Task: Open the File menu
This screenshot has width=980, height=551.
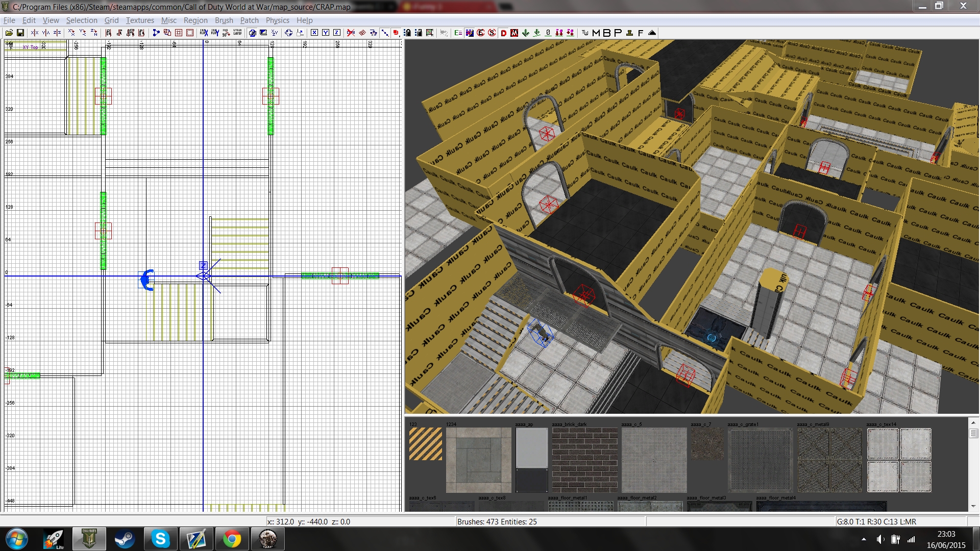Action: click(x=9, y=20)
